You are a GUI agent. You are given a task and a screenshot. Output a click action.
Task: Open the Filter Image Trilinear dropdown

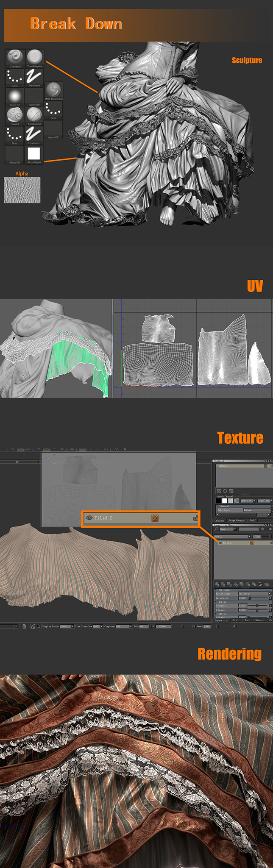click(255, 594)
